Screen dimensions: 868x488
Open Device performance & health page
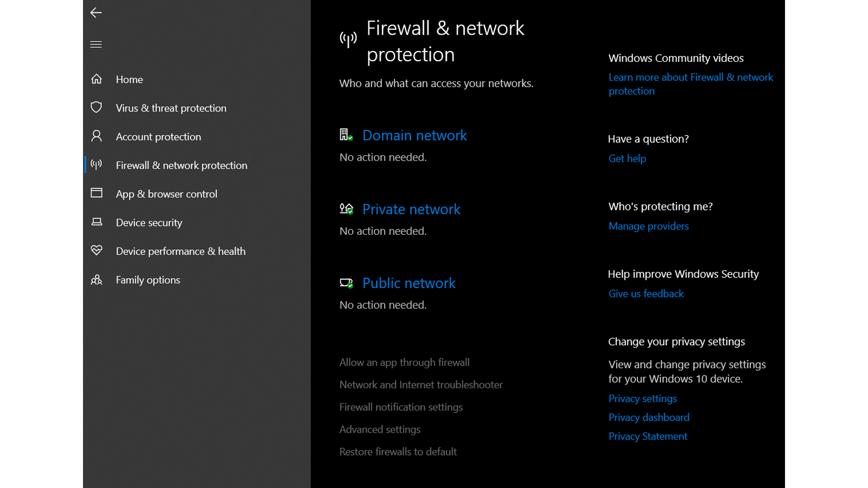tap(181, 251)
